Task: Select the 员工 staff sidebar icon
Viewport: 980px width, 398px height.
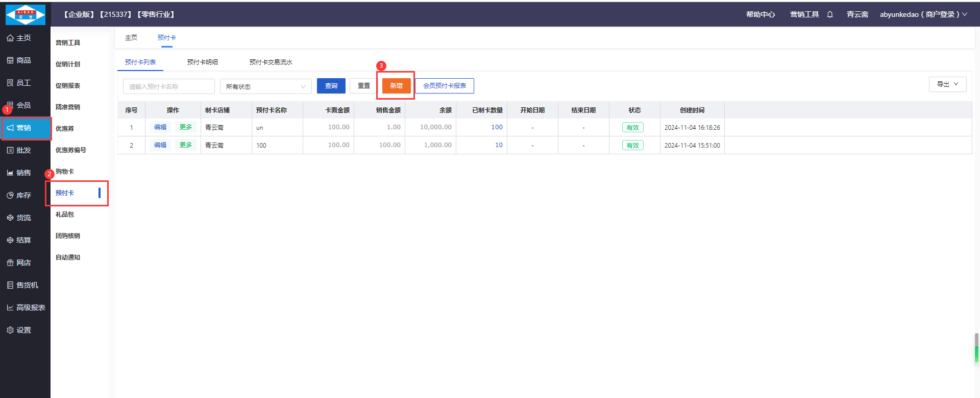Action: pyautogui.click(x=10, y=83)
